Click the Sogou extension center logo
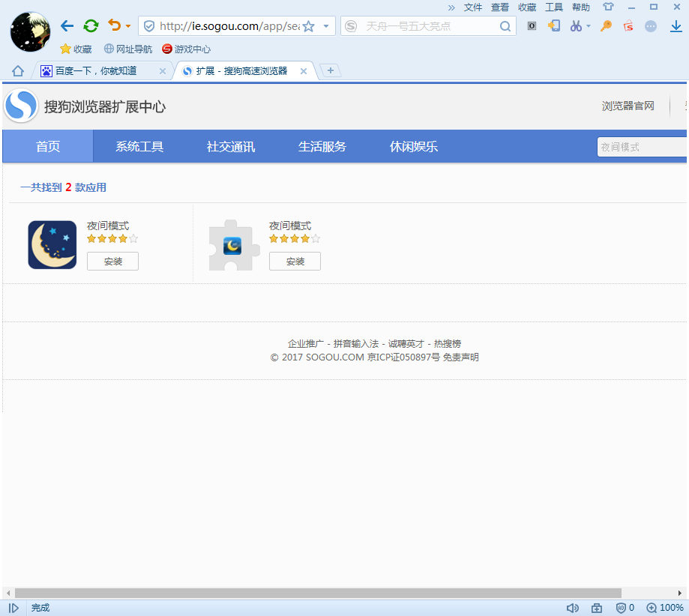689x616 pixels. 21,106
